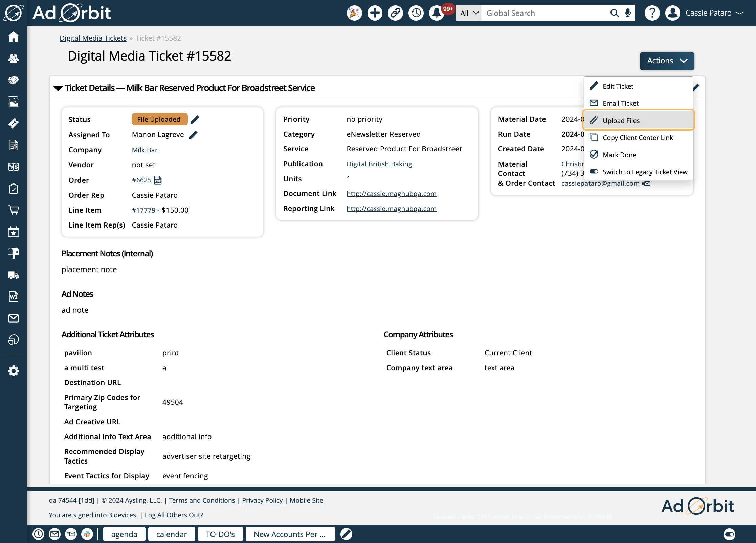Viewport: 756px width, 543px height.
Task: Click the celebration party icon in header
Action: tap(354, 13)
